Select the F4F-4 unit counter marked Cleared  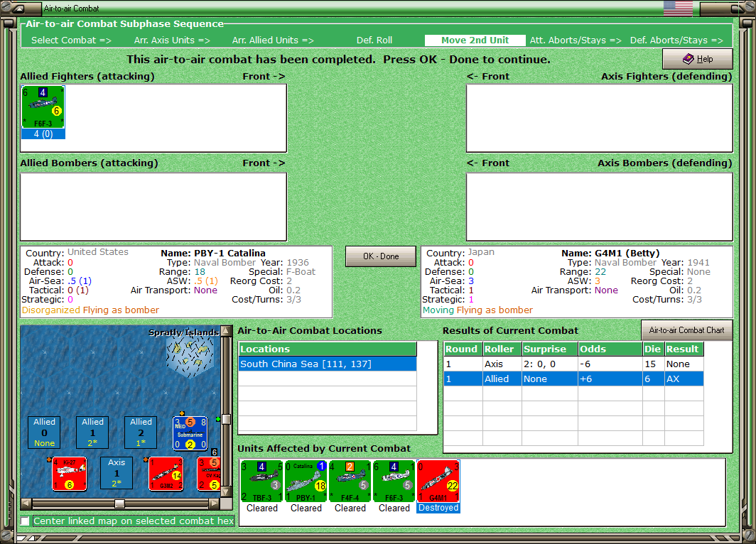coord(350,481)
